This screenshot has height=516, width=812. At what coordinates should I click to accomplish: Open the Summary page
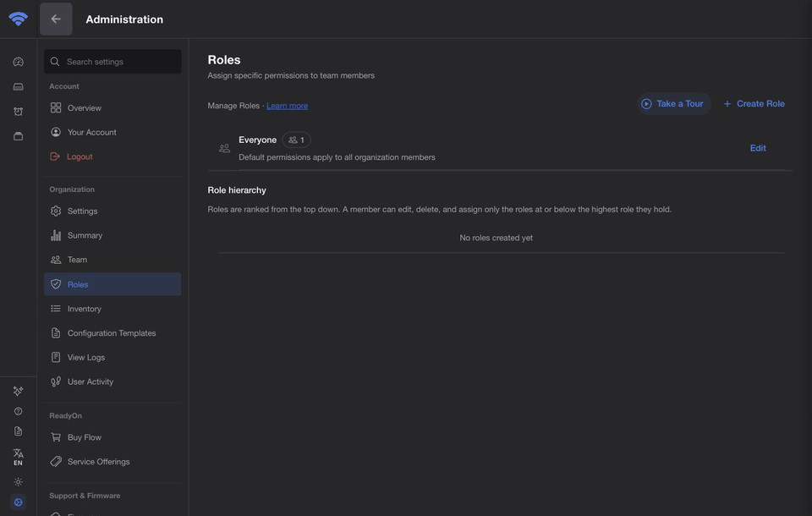(112, 235)
